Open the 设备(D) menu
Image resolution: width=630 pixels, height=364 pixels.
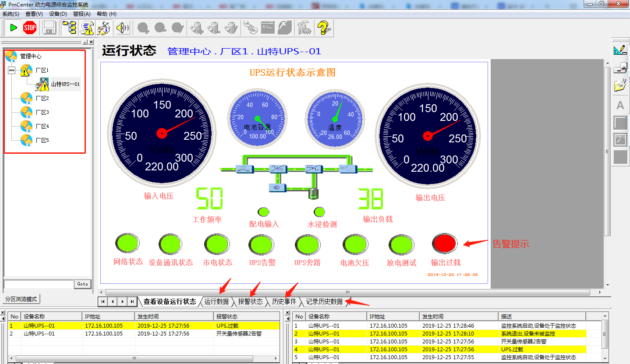[58, 14]
